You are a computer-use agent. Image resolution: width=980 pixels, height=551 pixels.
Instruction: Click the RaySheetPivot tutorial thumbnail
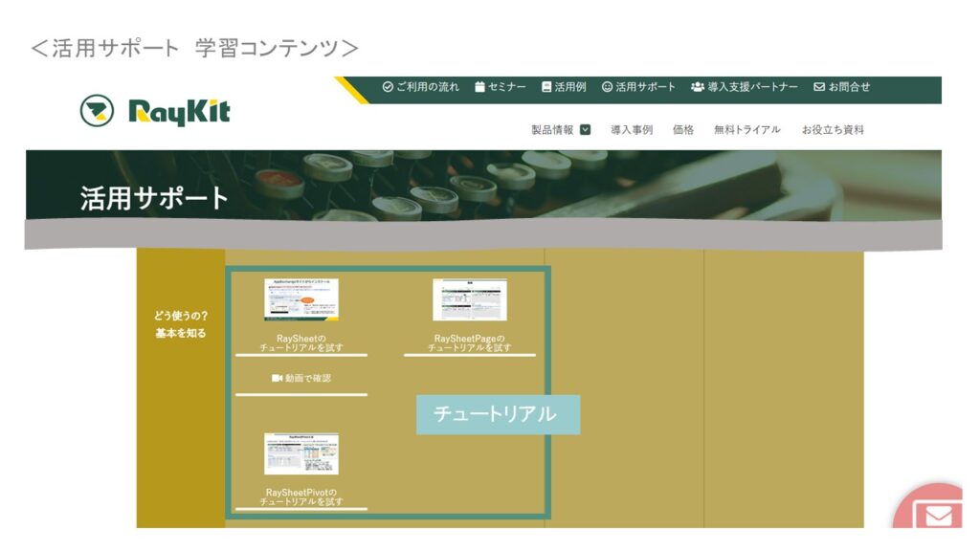[x=301, y=453]
